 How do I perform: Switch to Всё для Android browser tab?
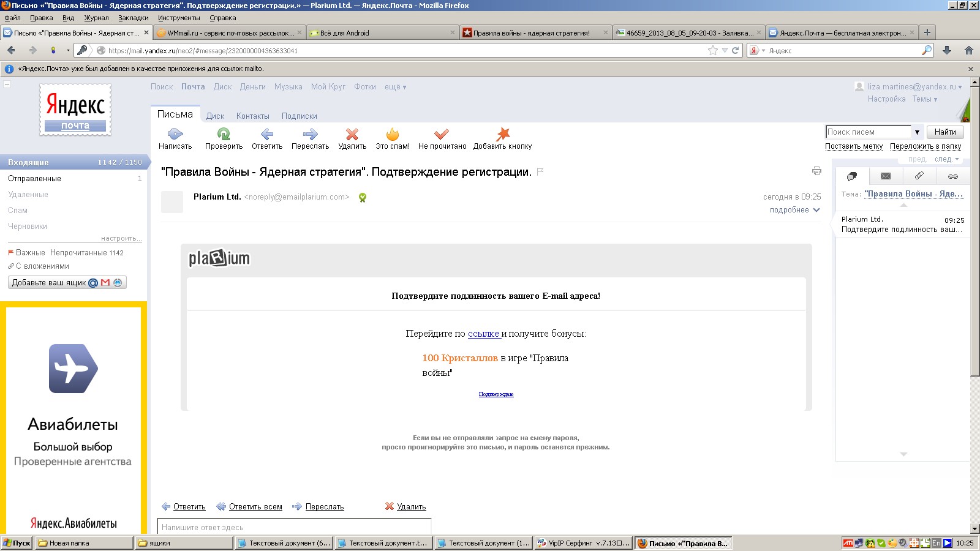tap(382, 33)
